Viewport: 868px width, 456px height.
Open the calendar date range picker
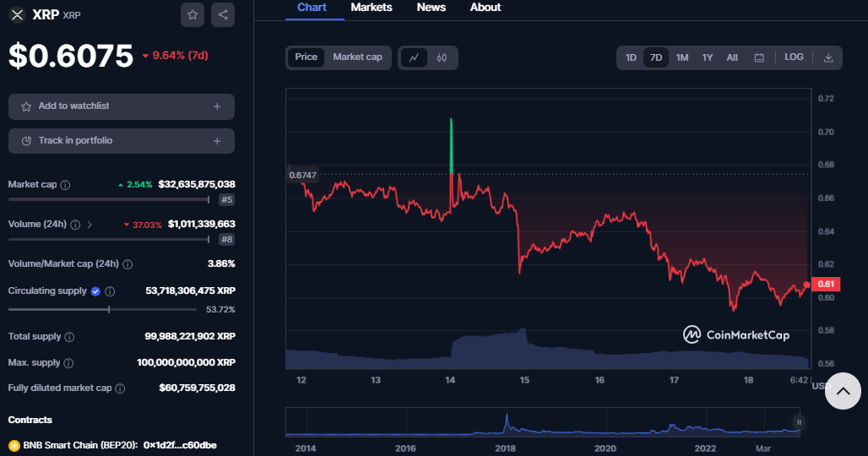(x=759, y=57)
